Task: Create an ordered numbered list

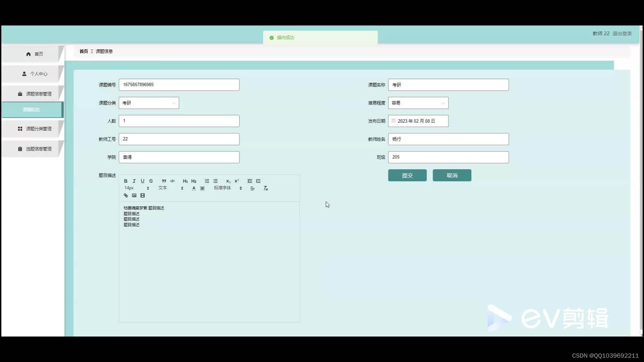Action: [207, 181]
